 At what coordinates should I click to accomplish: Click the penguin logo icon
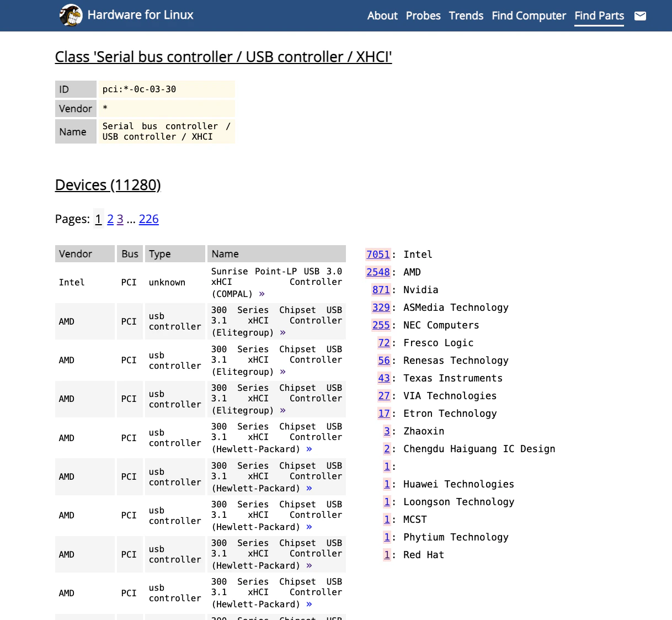[x=71, y=15]
